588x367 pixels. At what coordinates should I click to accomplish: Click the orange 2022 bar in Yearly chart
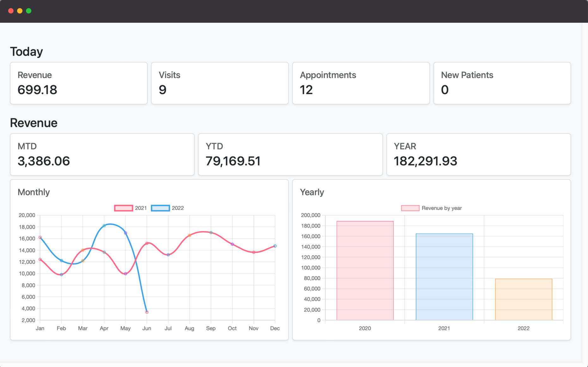(524, 299)
